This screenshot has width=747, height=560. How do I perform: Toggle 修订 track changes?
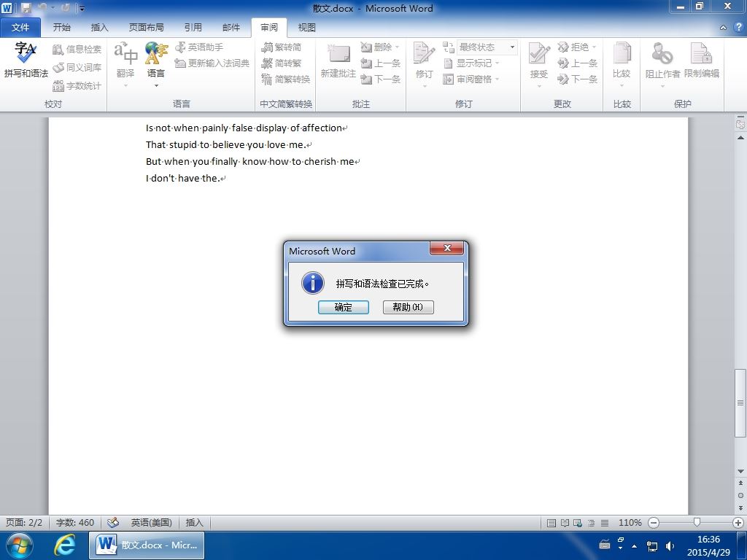(424, 64)
